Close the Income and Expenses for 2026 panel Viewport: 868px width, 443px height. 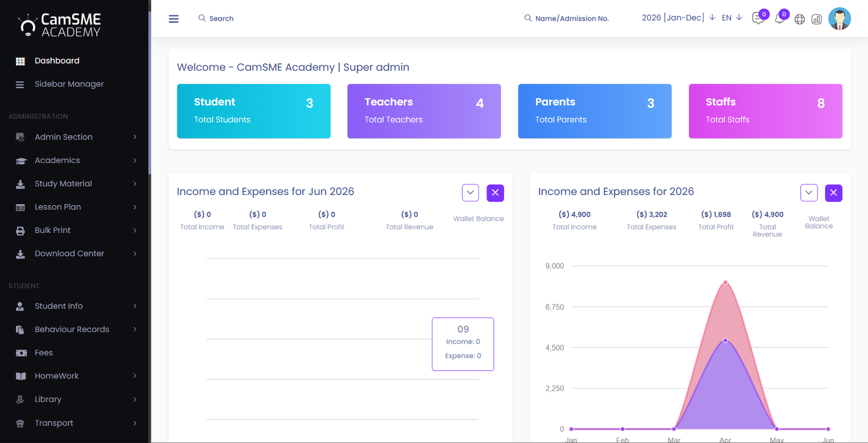tap(833, 193)
